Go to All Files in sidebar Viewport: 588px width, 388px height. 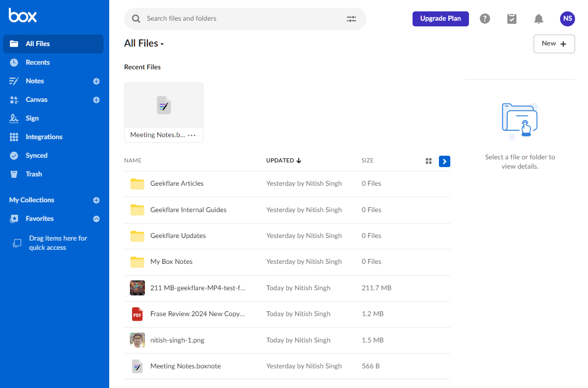(53, 44)
